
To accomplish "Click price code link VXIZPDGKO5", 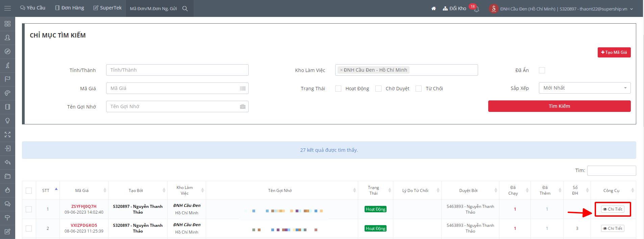I will point(84,225).
